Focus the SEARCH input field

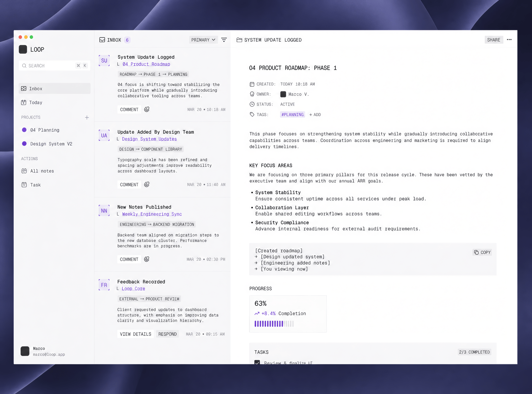click(55, 66)
